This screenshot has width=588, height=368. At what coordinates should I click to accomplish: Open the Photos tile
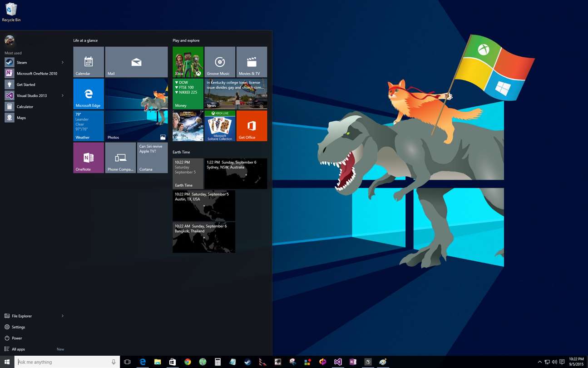click(x=136, y=109)
